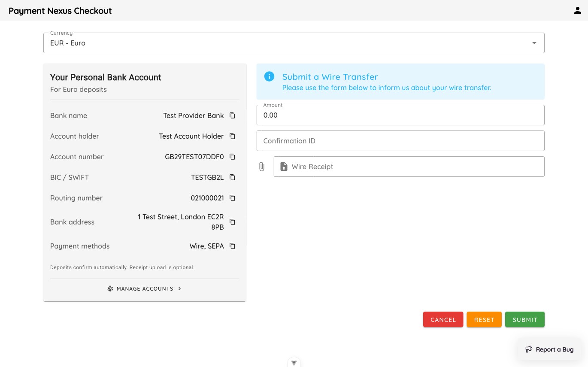Viewport: 588px width, 367px height.
Task: Copy the Account holder value
Action: point(232,136)
